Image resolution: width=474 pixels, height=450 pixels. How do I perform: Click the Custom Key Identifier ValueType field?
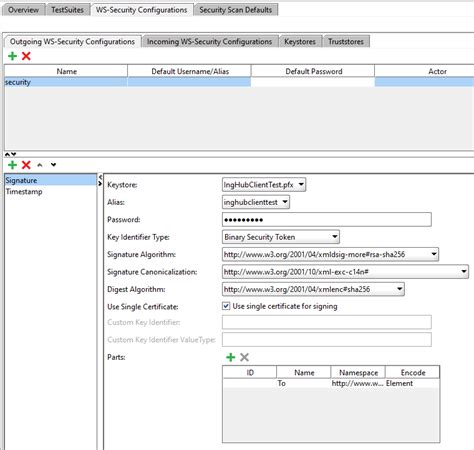coord(327,339)
